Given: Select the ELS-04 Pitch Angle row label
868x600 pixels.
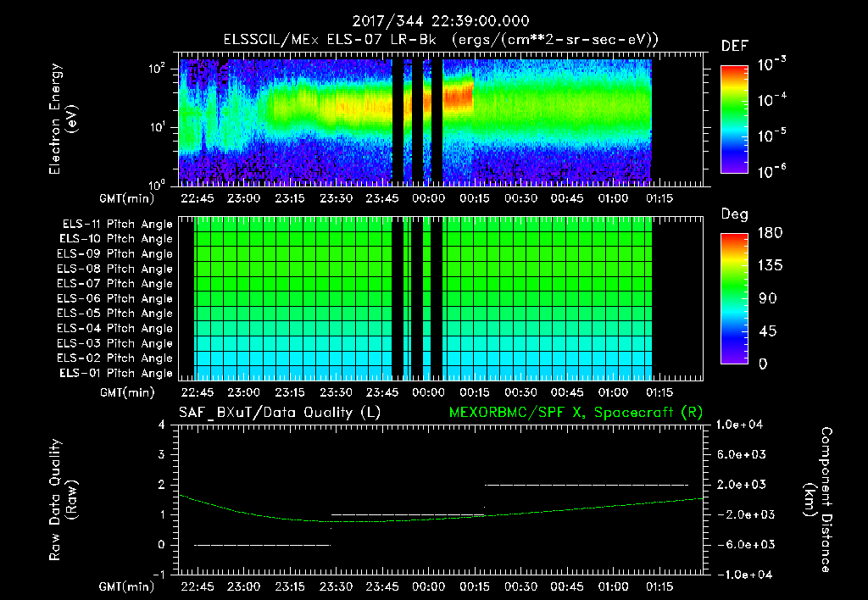Looking at the screenshot, I should [x=115, y=328].
